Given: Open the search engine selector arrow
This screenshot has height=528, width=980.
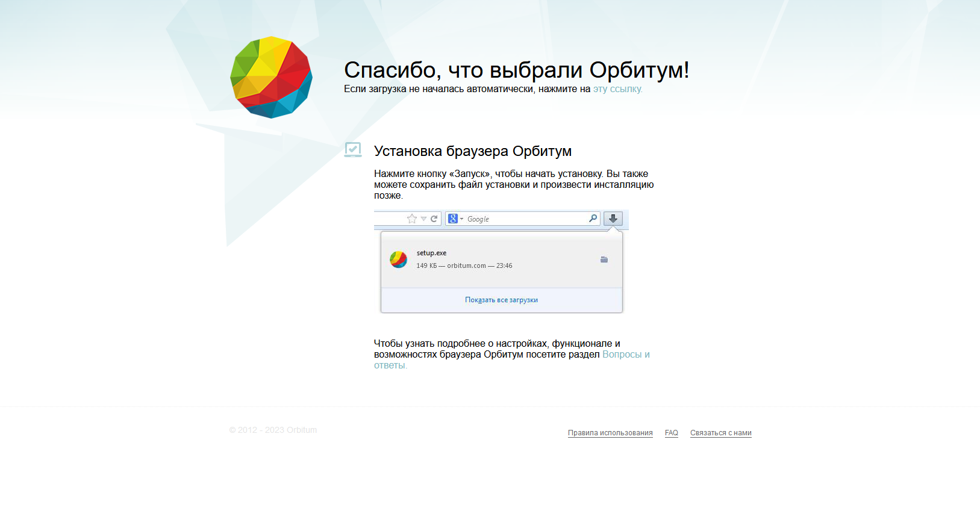Looking at the screenshot, I should tap(462, 219).
